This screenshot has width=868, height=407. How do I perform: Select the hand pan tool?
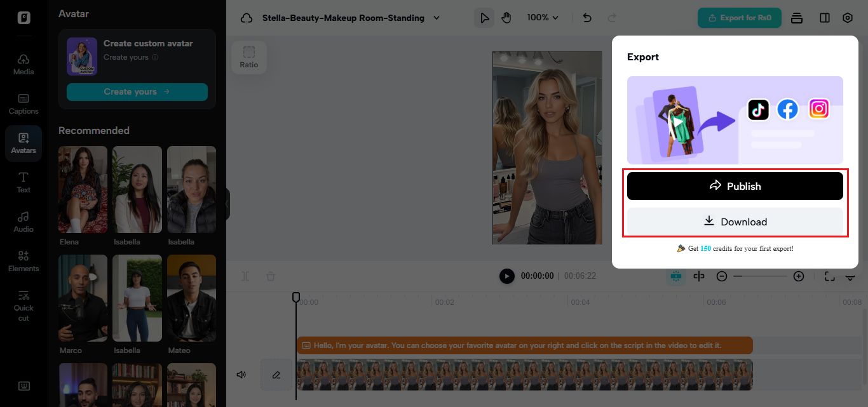[x=506, y=18]
